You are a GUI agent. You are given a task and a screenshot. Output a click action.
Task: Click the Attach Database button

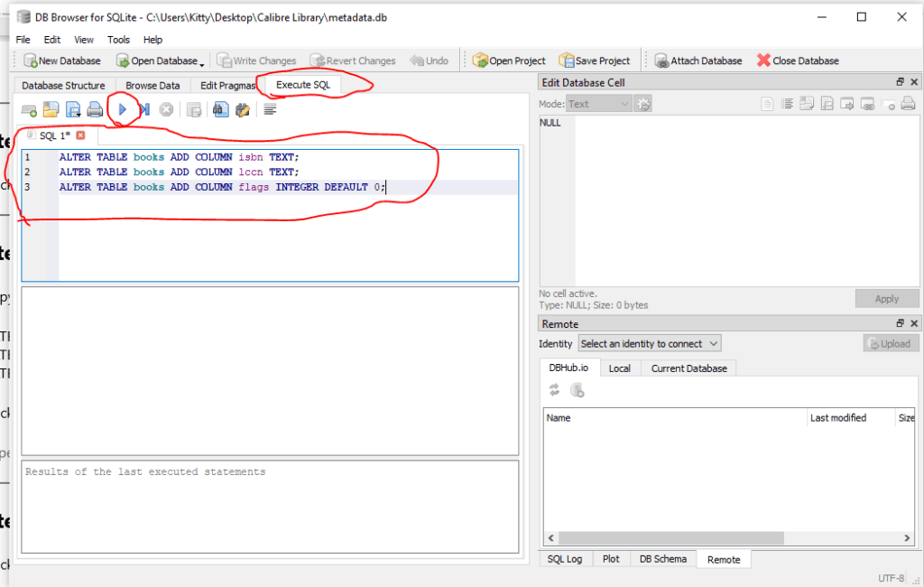(698, 61)
